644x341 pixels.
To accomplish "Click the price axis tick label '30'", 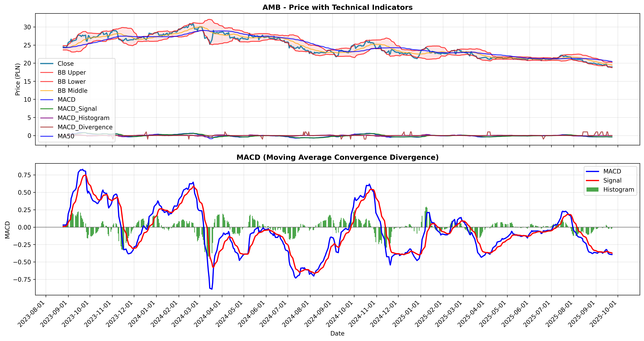I will pos(27,27).
